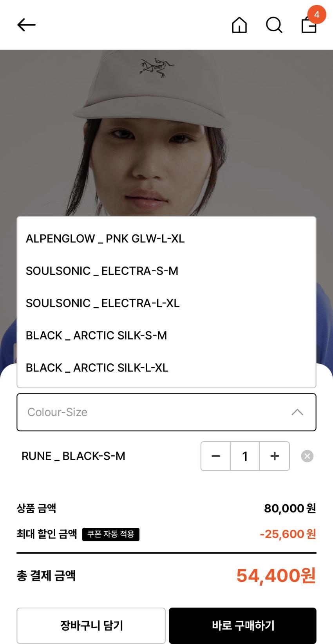The image size is (333, 644).
Task: Decrease quantity with the minus button
Action: (x=216, y=456)
